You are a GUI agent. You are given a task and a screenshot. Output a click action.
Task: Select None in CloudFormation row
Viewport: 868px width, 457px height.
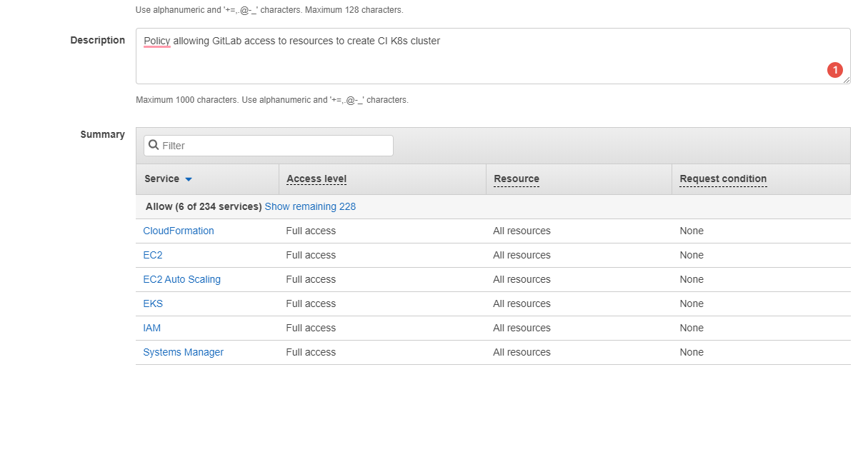click(x=692, y=231)
